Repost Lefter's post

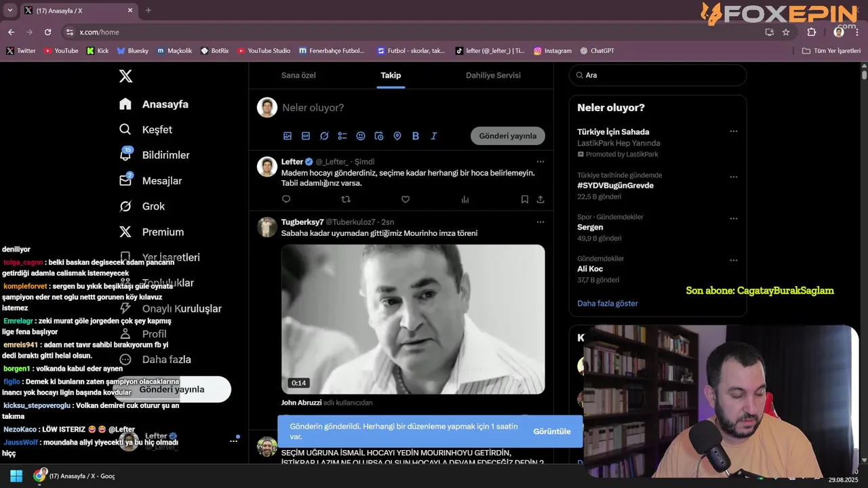346,199
